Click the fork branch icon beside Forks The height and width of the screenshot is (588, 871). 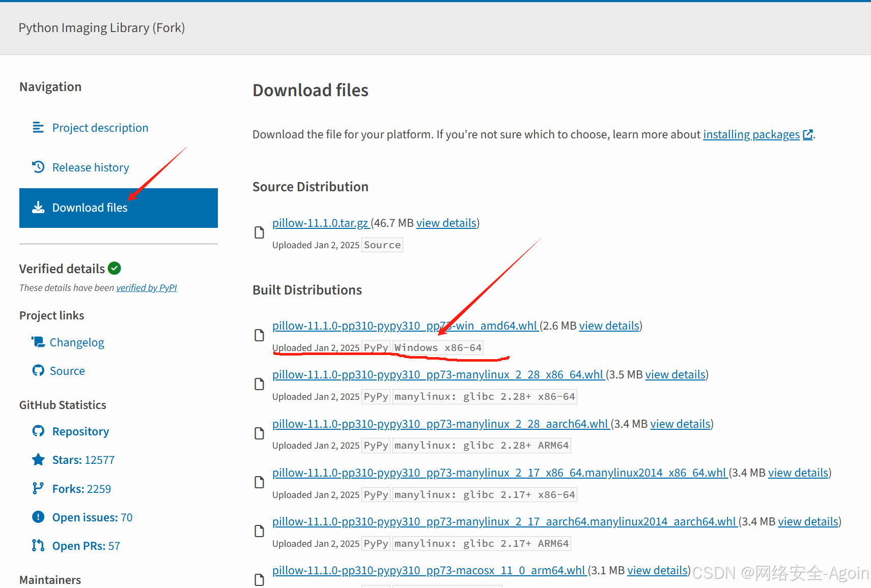click(38, 488)
